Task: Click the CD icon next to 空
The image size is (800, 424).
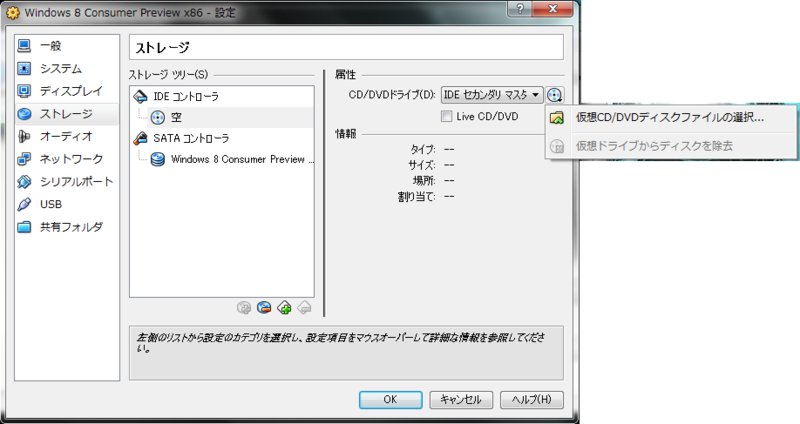Action: [158, 118]
